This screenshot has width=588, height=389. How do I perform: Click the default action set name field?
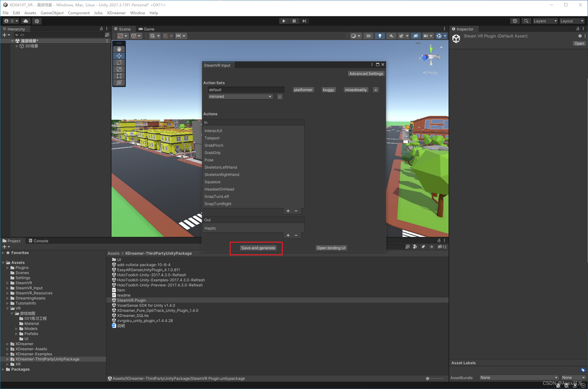coord(246,90)
